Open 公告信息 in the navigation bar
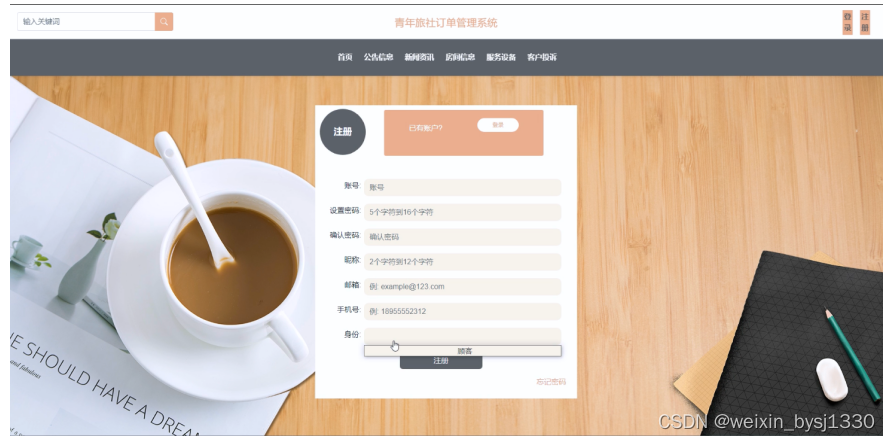The width and height of the screenshot is (891, 442). [378, 57]
